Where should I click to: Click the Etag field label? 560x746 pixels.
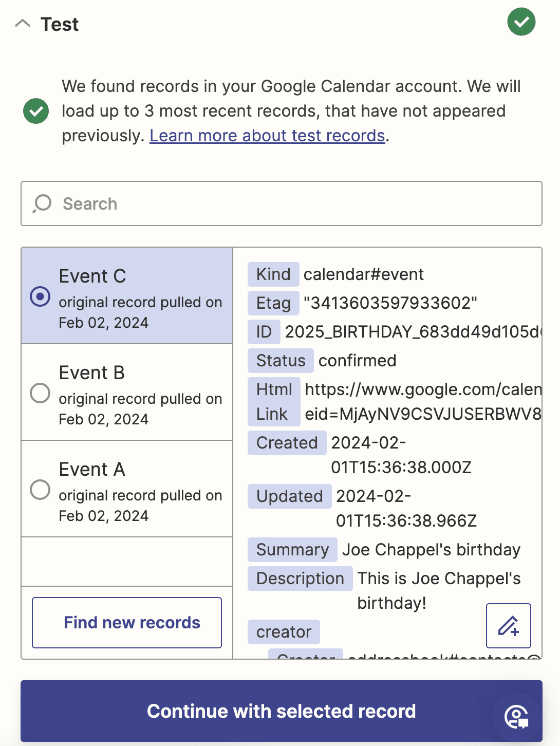273,303
